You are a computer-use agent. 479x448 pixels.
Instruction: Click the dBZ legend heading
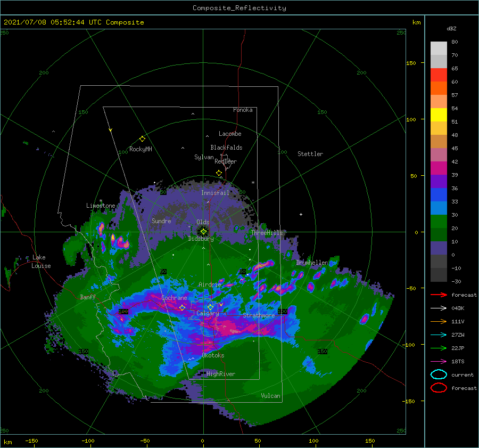coord(451,28)
